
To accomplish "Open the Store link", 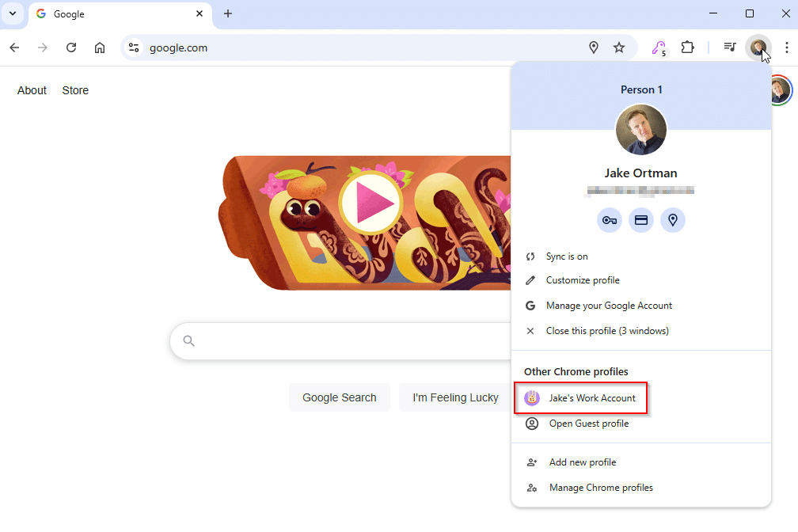I will 75,90.
